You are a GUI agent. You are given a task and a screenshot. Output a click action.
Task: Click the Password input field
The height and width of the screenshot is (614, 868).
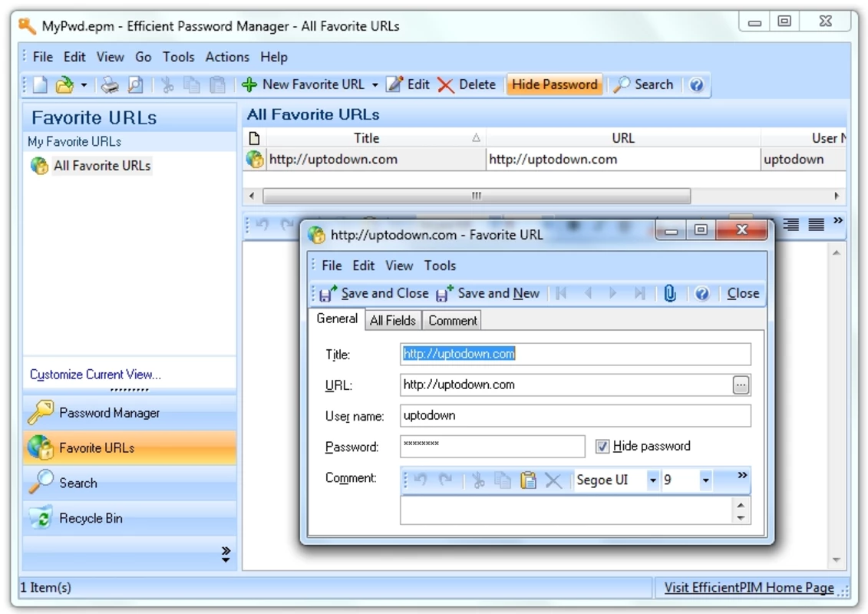pos(492,446)
